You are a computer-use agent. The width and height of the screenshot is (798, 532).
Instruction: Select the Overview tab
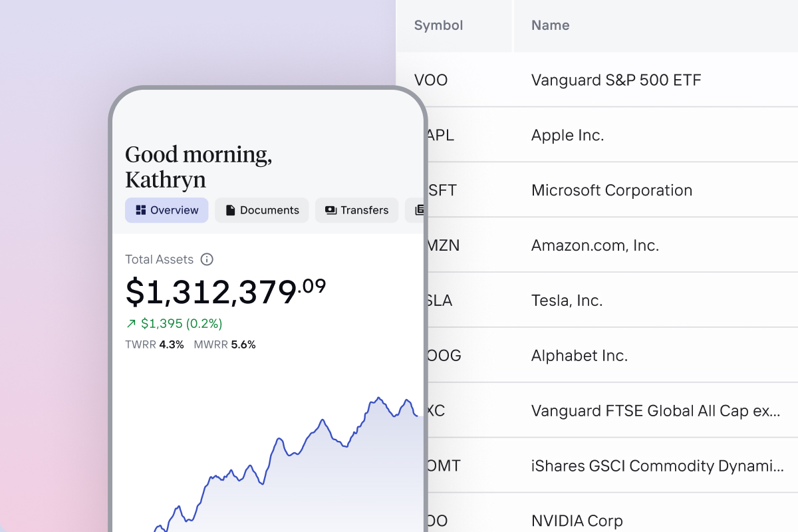(x=166, y=210)
